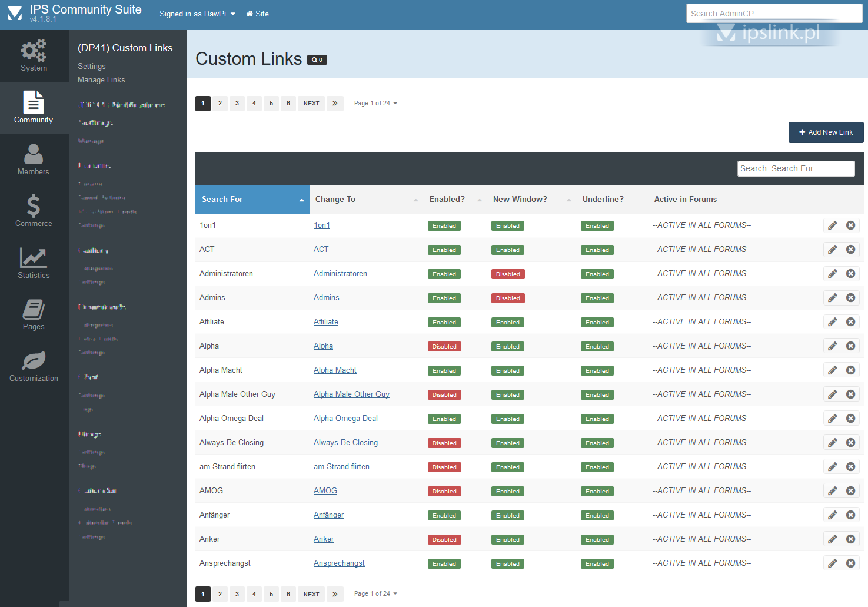
Task: Delete the Alpha link entry
Action: (851, 346)
